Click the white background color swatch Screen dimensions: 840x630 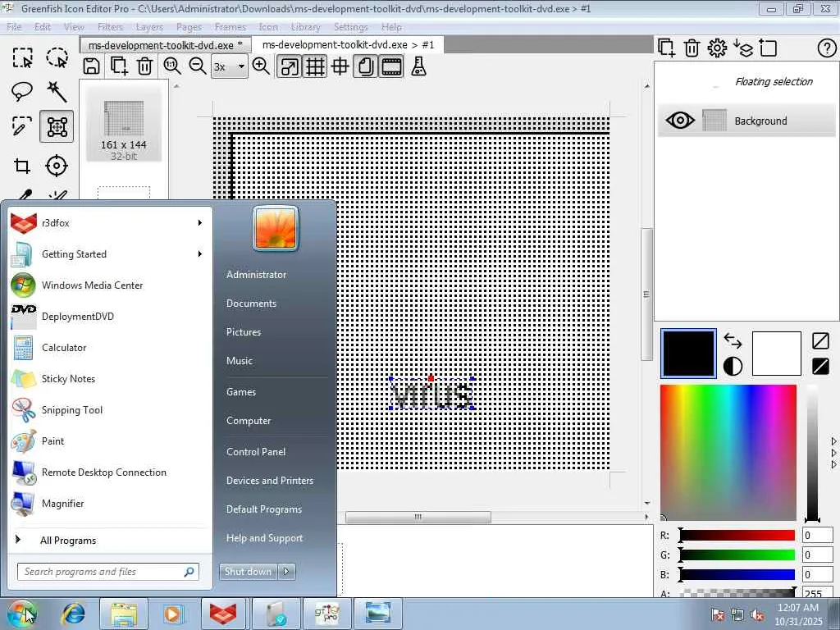[x=776, y=354]
